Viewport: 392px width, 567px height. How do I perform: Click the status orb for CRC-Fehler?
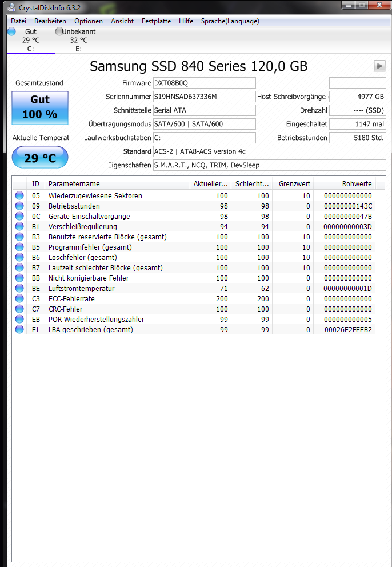[19, 309]
